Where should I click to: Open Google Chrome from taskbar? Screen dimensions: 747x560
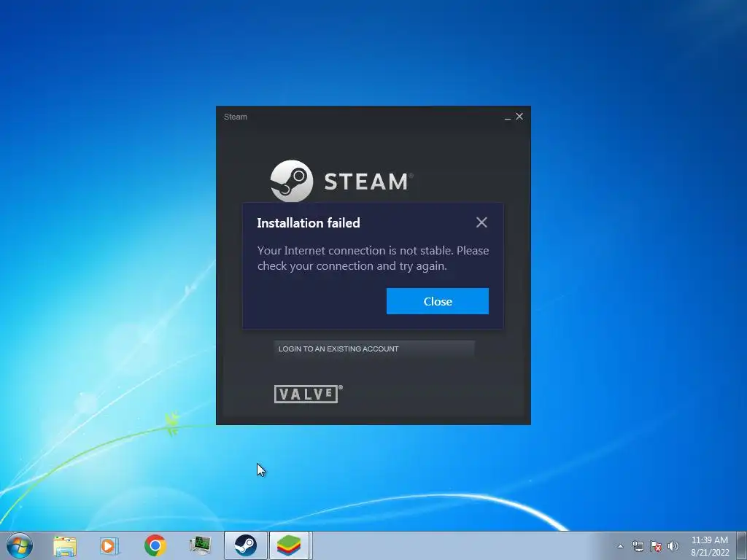click(x=155, y=545)
